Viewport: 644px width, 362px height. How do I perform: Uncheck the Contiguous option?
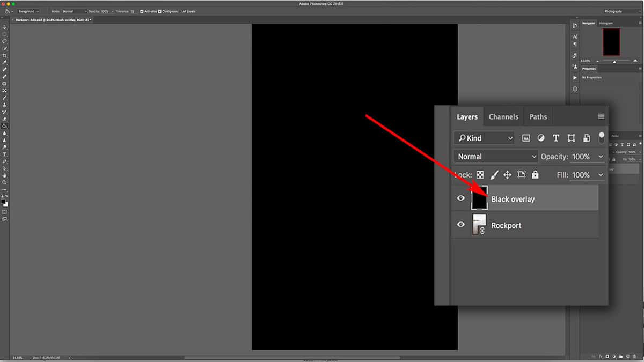159,11
